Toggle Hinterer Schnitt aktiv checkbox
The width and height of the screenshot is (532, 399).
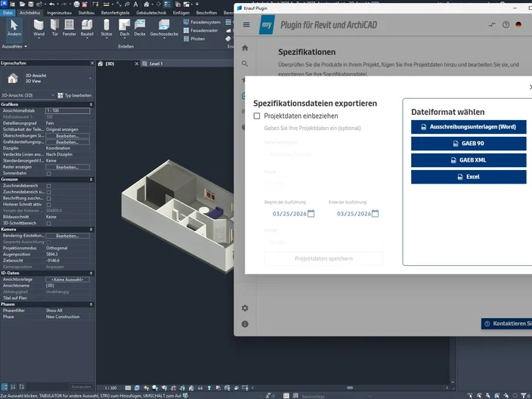tap(49, 205)
